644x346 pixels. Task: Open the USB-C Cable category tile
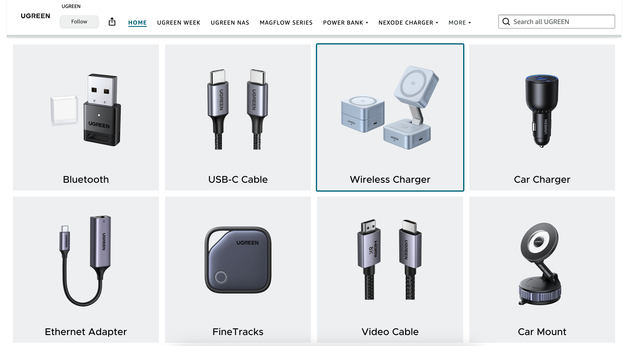238,117
